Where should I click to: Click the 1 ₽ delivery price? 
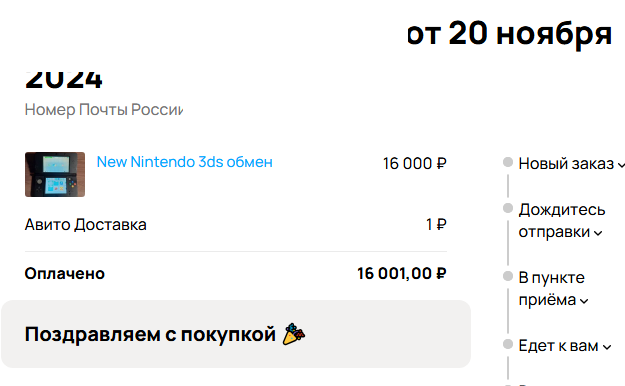pos(436,225)
